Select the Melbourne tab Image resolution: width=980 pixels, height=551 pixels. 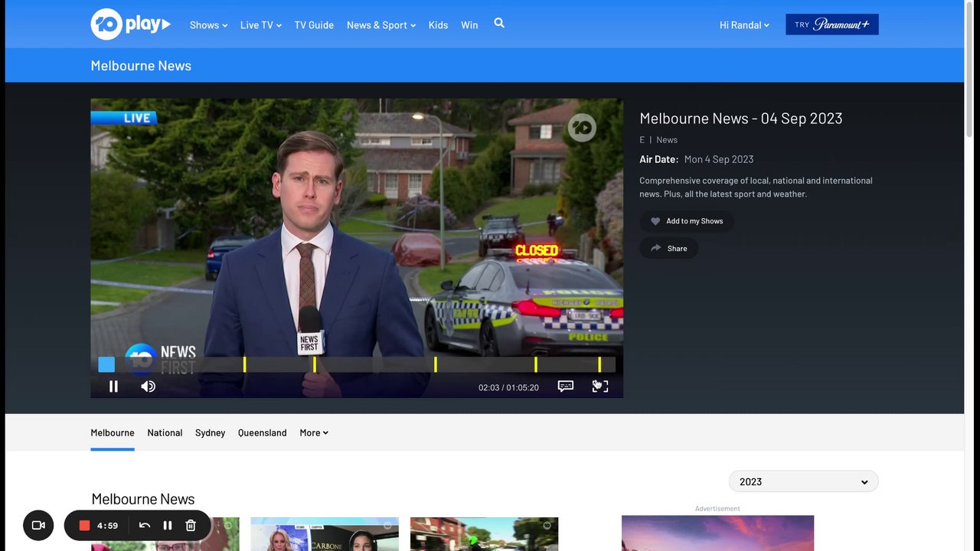click(x=113, y=432)
